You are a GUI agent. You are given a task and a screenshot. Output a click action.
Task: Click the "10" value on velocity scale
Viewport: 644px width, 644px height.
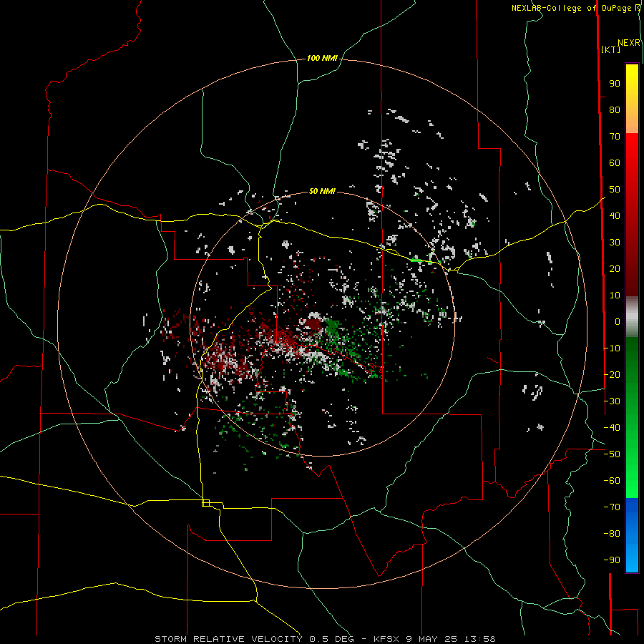coord(615,296)
